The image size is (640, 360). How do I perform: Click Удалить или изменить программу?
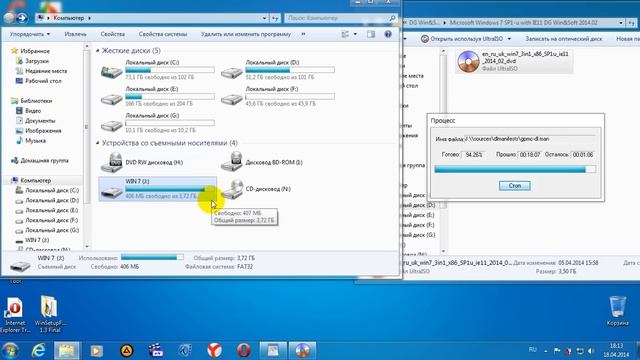(246, 34)
